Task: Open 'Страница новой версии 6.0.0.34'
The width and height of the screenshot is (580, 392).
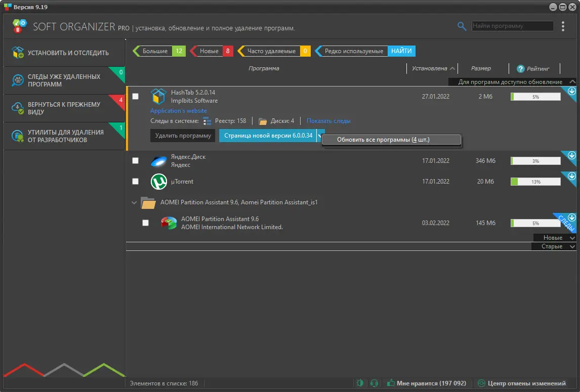Action: coord(268,136)
